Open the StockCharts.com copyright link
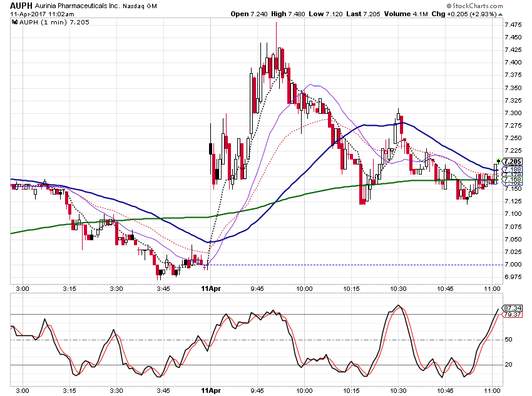This screenshot has height=396, width=532. click(474, 6)
